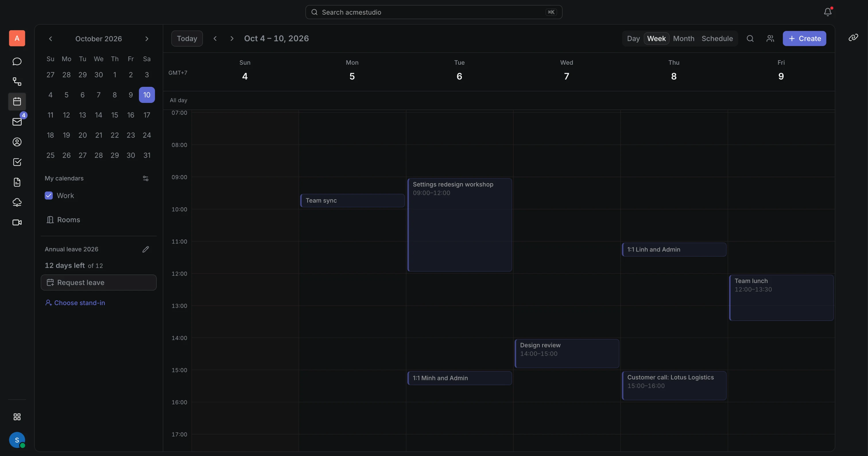
Task: Uncheck the Work calendar checkbox
Action: point(49,196)
